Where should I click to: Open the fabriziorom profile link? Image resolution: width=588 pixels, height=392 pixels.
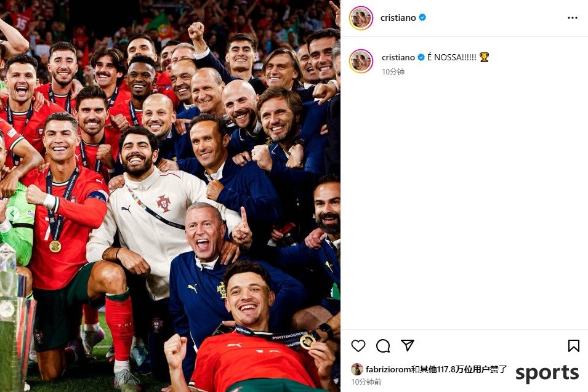388,369
